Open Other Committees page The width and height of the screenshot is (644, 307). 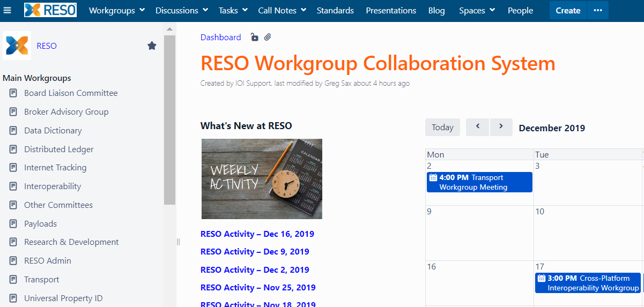58,205
